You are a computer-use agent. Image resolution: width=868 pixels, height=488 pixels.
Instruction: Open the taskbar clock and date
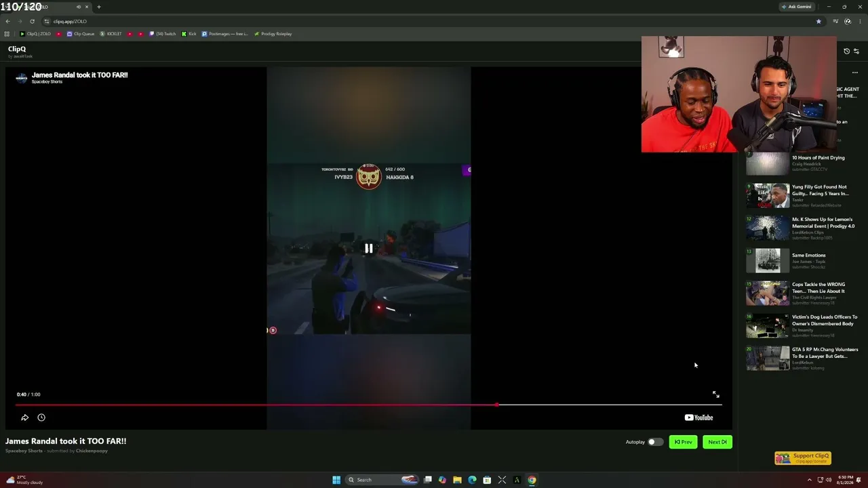coord(844,480)
